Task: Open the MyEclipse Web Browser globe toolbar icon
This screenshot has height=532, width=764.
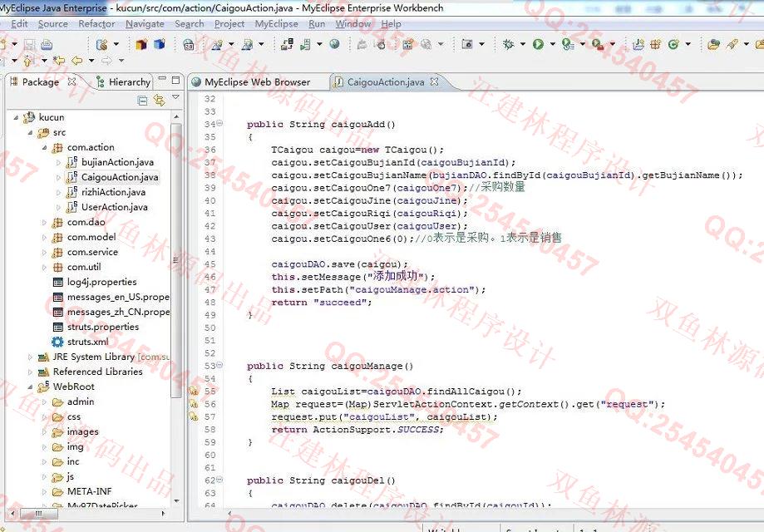Action: click(x=335, y=44)
